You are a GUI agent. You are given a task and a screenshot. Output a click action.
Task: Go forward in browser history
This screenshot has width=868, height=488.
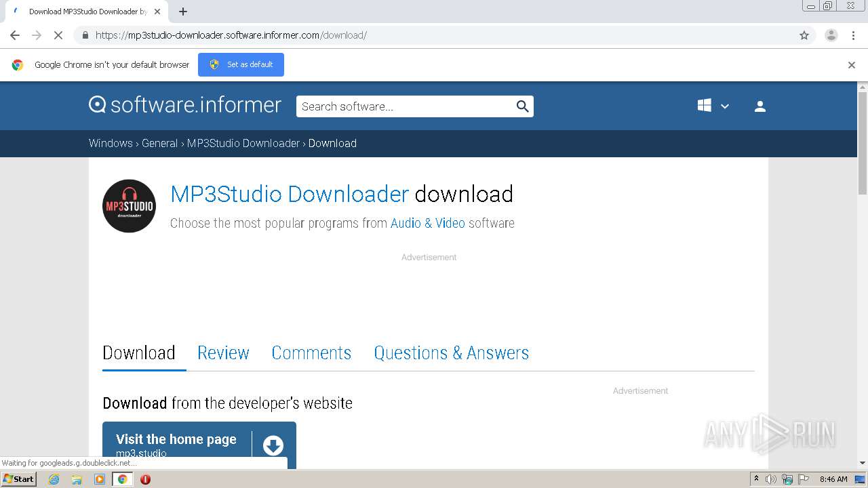pos(37,35)
